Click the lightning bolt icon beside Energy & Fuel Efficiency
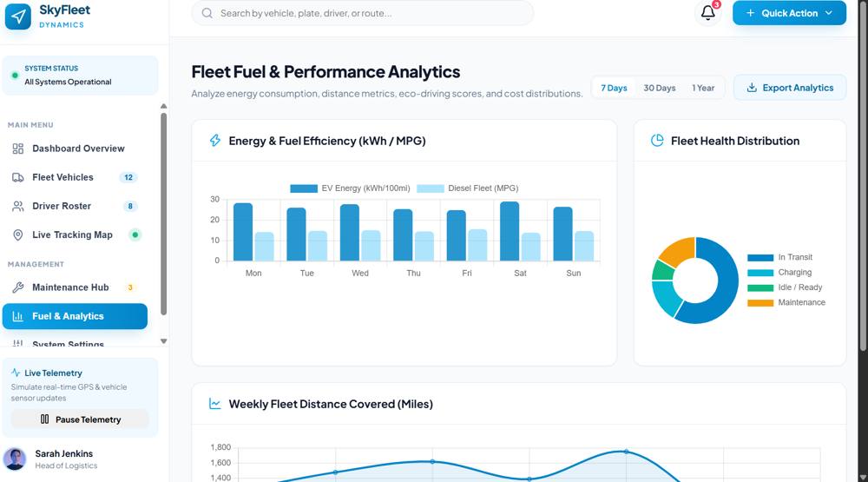 215,141
